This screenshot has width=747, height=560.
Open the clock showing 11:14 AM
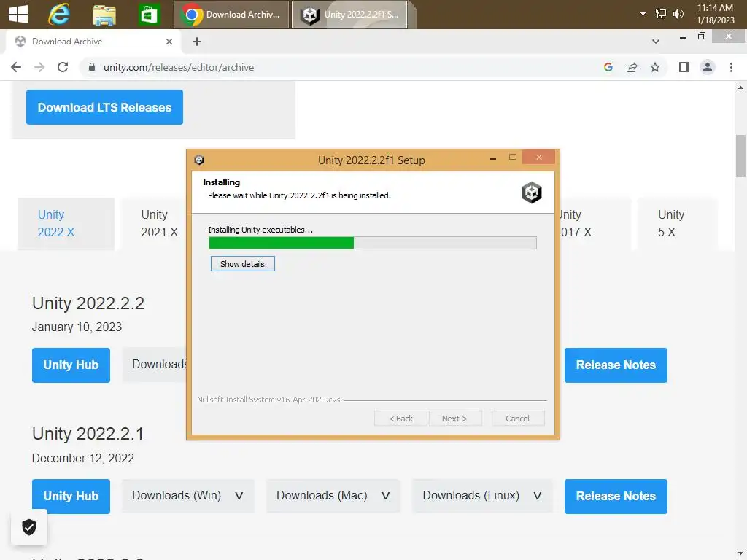[715, 14]
